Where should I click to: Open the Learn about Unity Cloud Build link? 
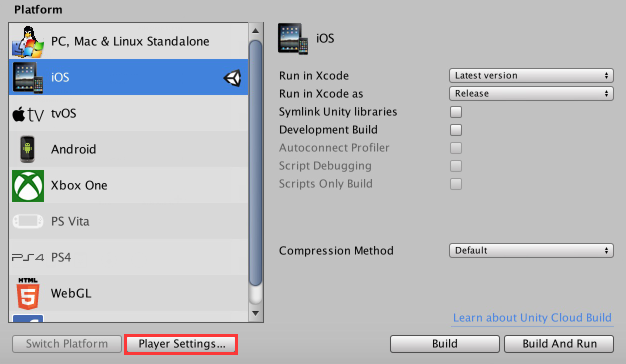(532, 318)
